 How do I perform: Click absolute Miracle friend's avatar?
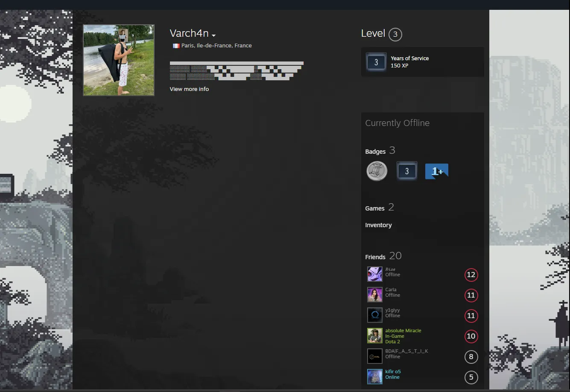pos(375,336)
